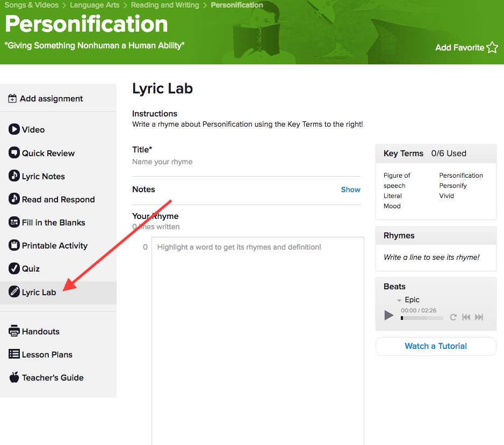The image size is (504, 445).
Task: Skip to the next beat track
Action: pos(479,317)
